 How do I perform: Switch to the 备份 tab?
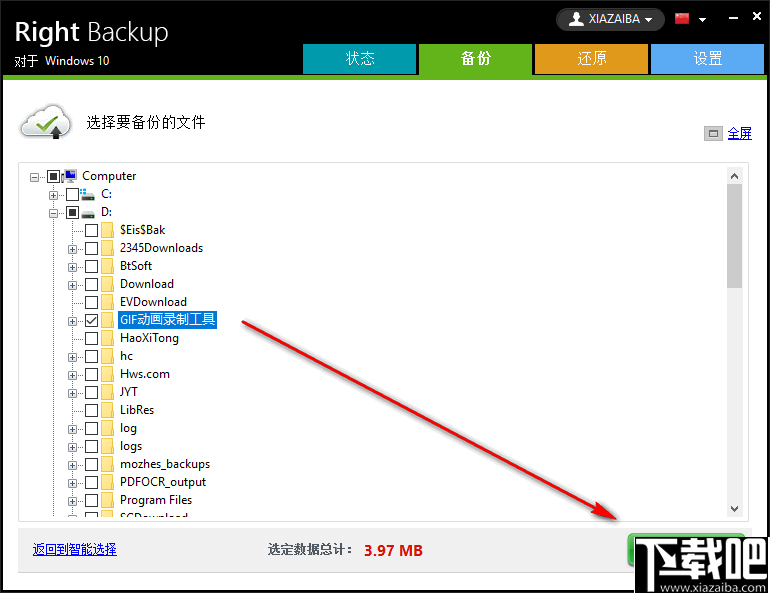[475, 59]
